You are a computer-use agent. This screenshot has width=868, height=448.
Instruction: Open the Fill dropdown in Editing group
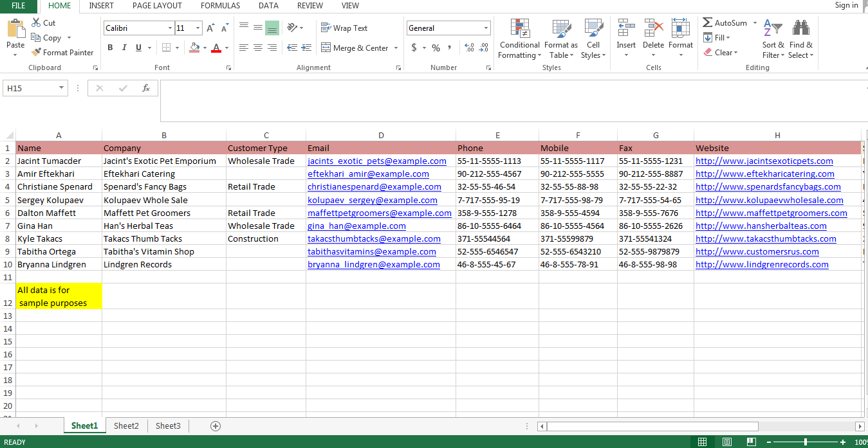716,38
